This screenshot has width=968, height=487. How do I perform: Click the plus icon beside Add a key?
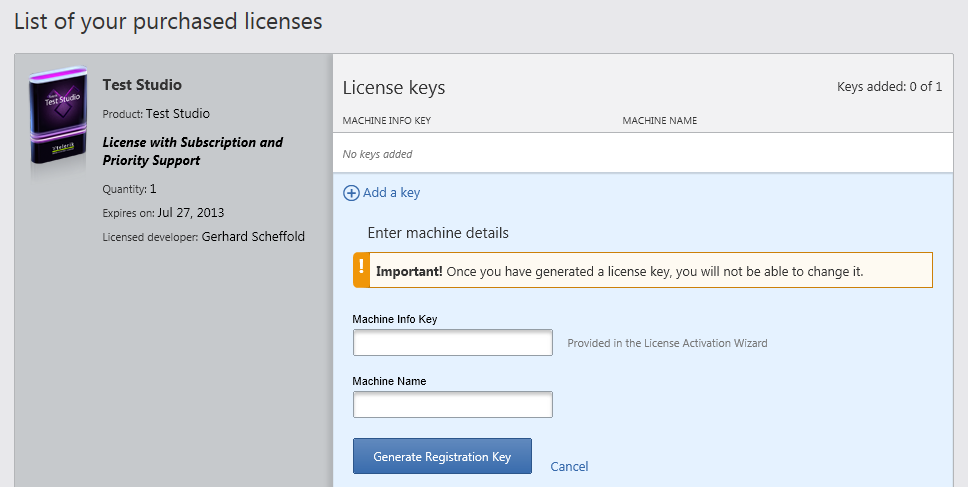(x=351, y=193)
